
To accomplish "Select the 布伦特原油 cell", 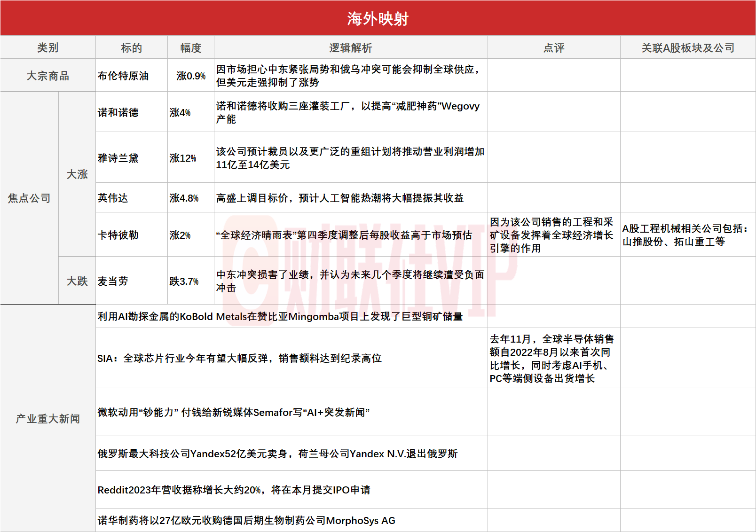I will pos(123,76).
